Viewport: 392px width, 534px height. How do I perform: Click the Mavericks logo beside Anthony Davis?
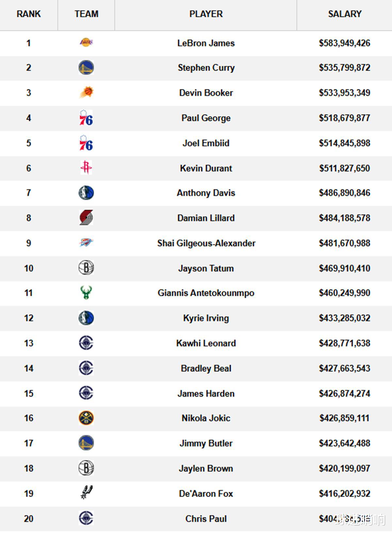coord(86,193)
